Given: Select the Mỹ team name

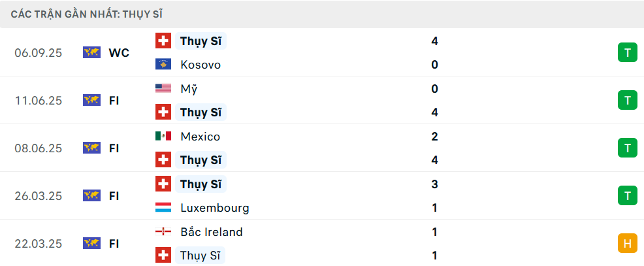Looking at the screenshot, I should click(188, 89).
